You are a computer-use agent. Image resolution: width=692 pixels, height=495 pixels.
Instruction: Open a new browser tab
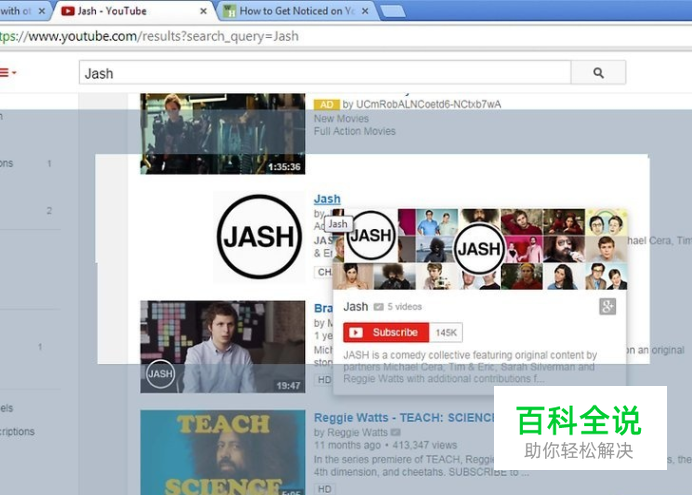393,11
